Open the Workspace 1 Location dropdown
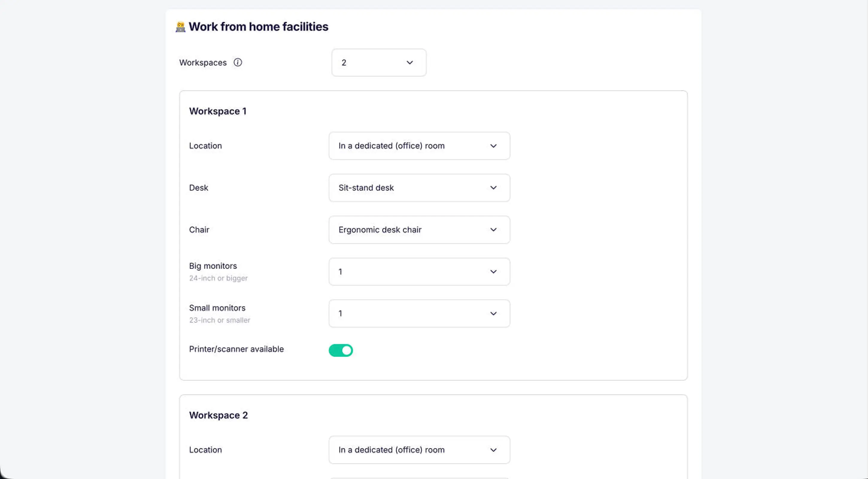Viewport: 868px width, 479px height. coord(419,146)
